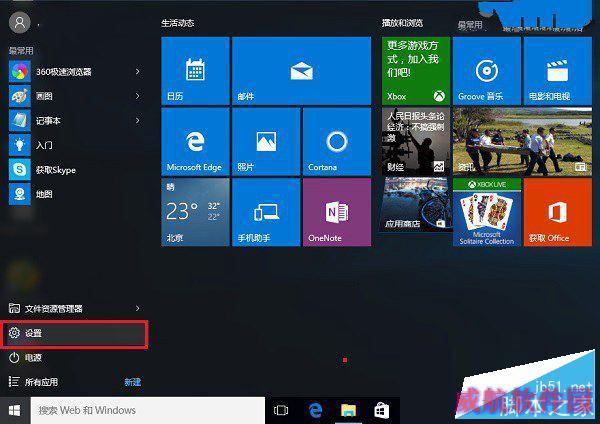Launch Microsoft Solitaire Collection tile
The image size is (600, 424).
487,212
